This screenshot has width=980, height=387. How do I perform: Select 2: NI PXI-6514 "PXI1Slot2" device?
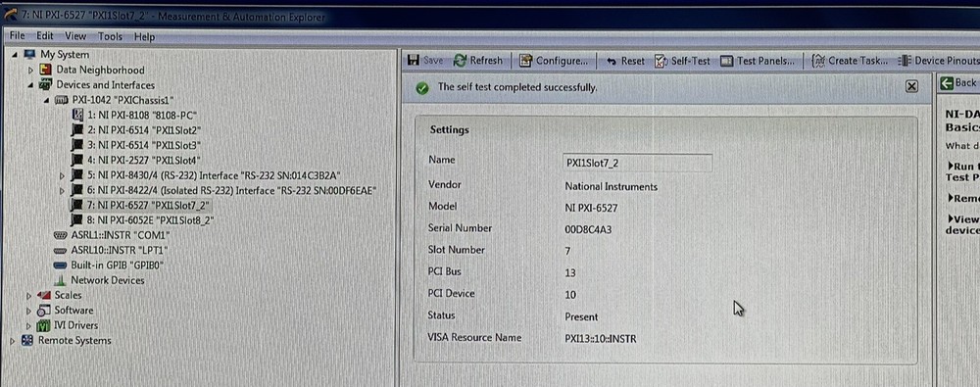pyautogui.click(x=144, y=130)
